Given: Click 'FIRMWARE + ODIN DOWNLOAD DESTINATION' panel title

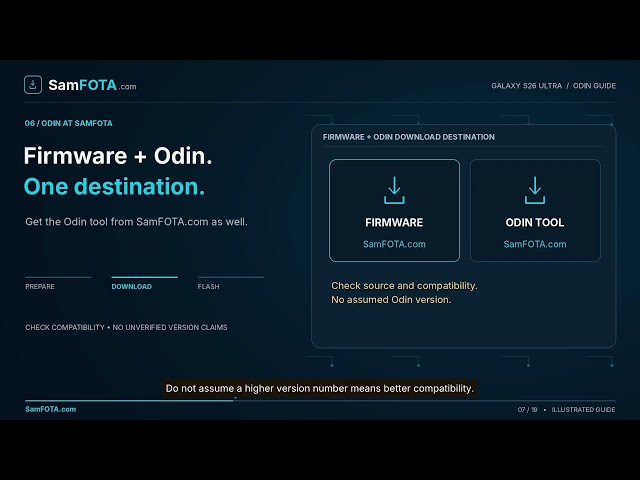Looking at the screenshot, I should coord(409,137).
